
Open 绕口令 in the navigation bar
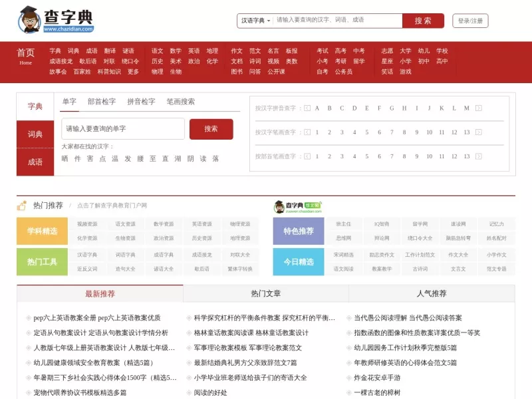(130, 61)
